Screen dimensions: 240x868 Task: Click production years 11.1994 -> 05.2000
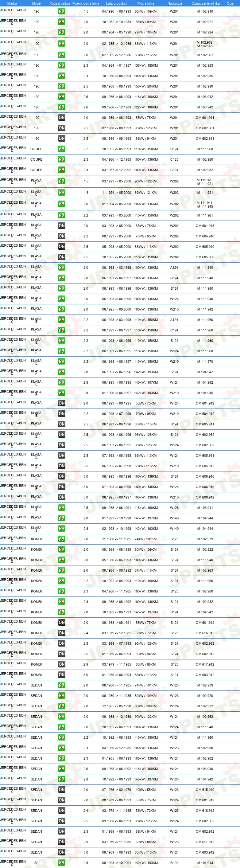pos(116,193)
